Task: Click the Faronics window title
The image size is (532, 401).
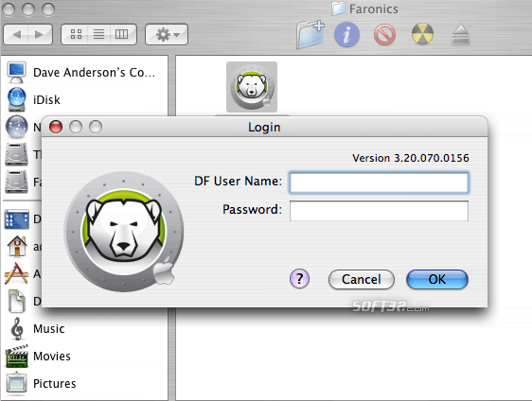Action: click(374, 9)
